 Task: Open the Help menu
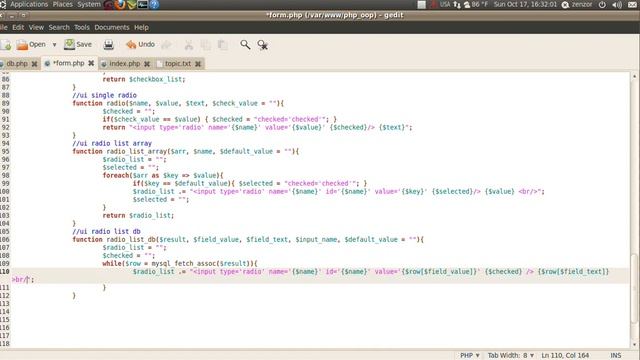(141, 27)
